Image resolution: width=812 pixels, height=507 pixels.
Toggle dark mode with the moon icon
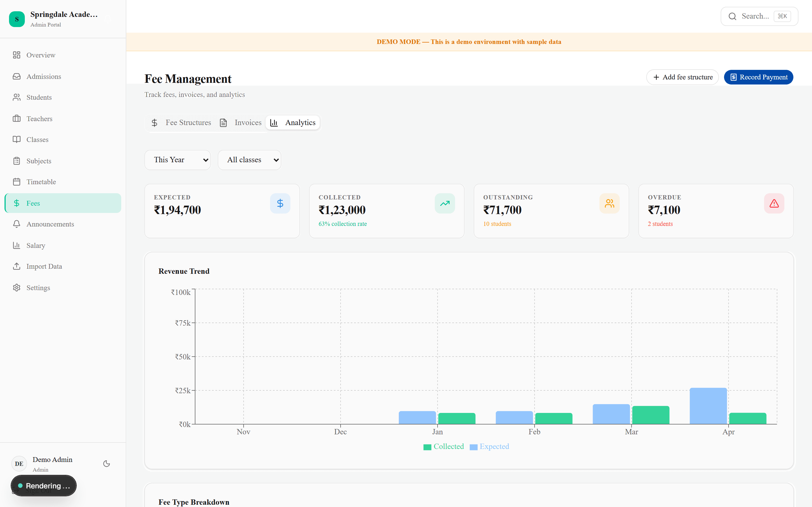click(106, 463)
